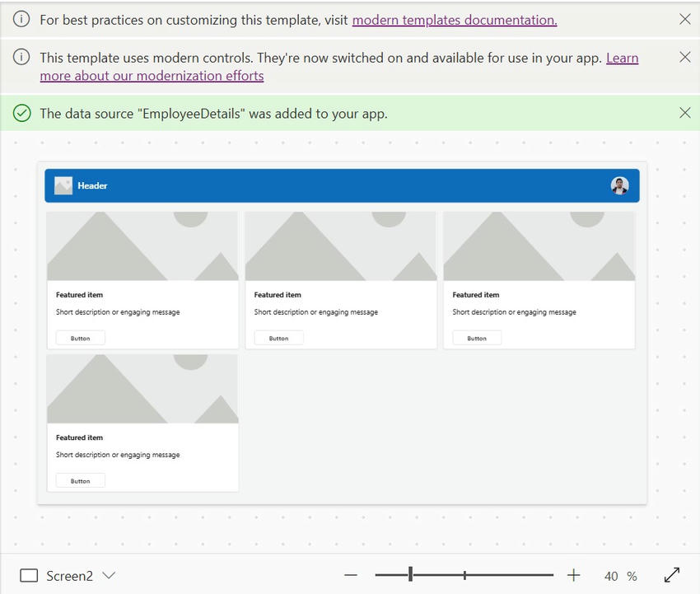Viewport: 700px width, 594px height.
Task: Select the third featured item image thumbnail
Action: (x=539, y=246)
